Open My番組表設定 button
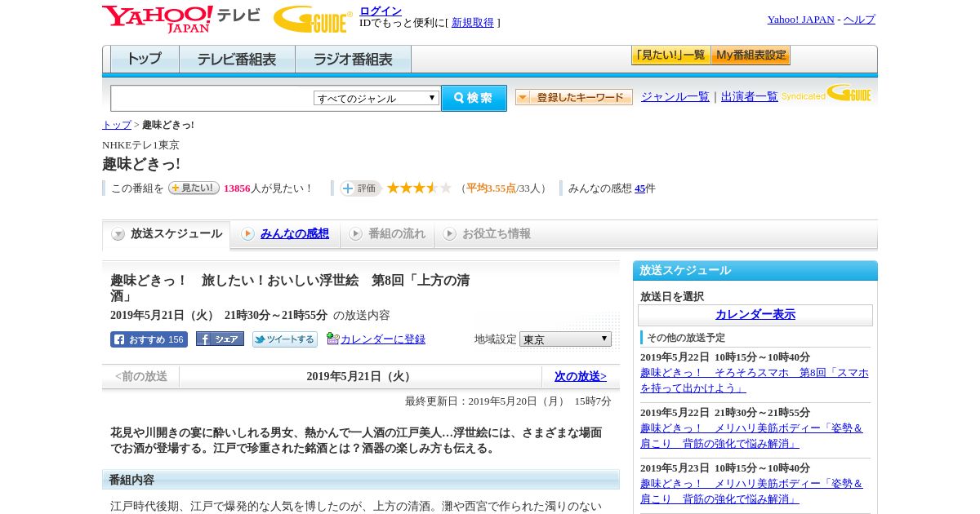Viewport: 980px width, 514px height. point(751,55)
